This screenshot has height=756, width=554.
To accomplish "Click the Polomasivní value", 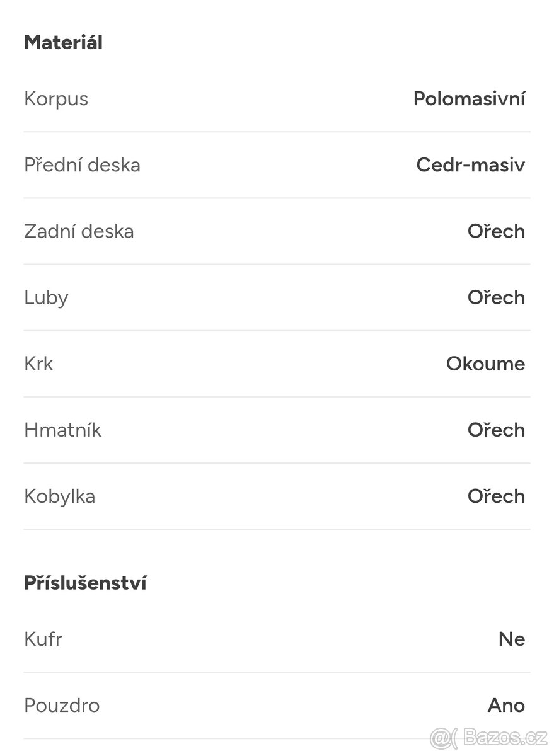I will click(x=469, y=99).
